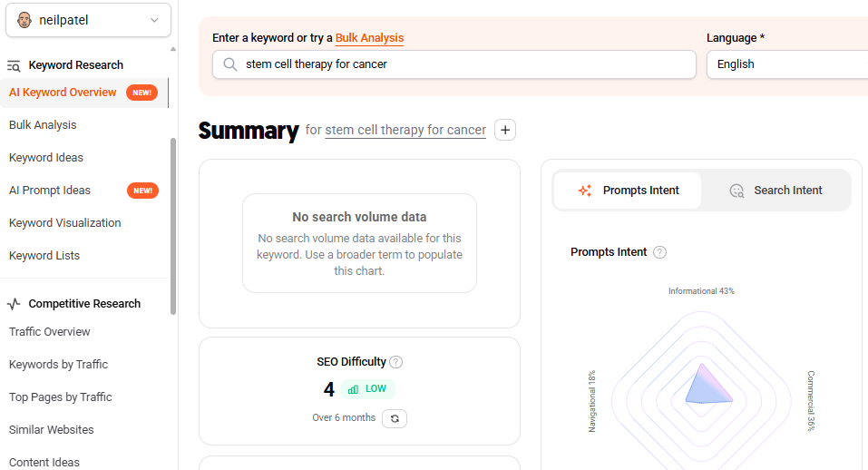Click the neilpatel avatar image
Screen dimensions: 868x470
24,21
